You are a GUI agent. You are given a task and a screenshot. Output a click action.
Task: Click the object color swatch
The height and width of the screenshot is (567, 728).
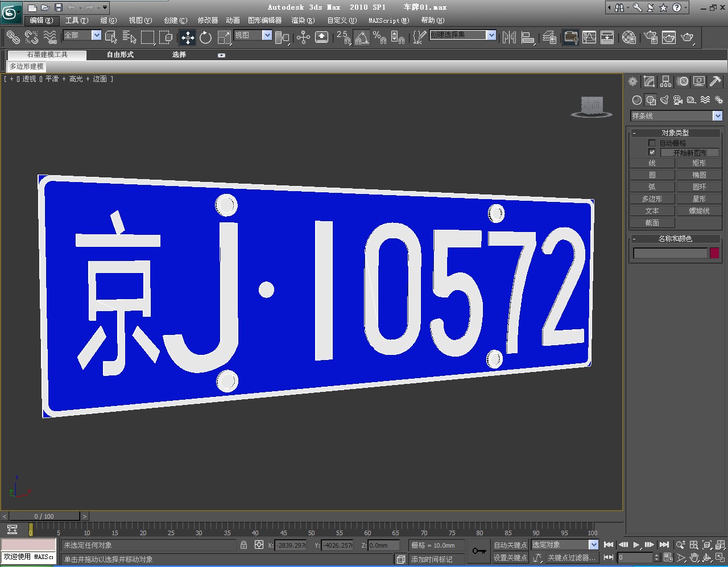point(714,253)
